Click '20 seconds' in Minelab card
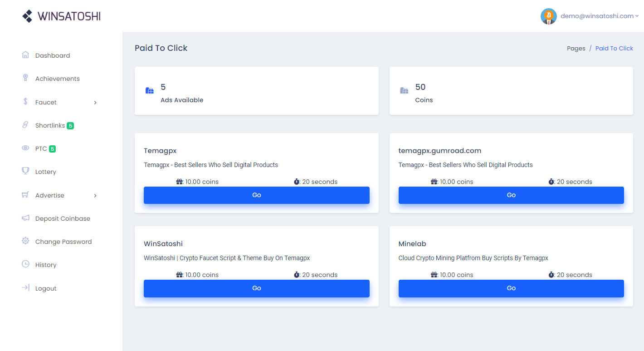Screen dimensions: 644x351 coord(575,275)
